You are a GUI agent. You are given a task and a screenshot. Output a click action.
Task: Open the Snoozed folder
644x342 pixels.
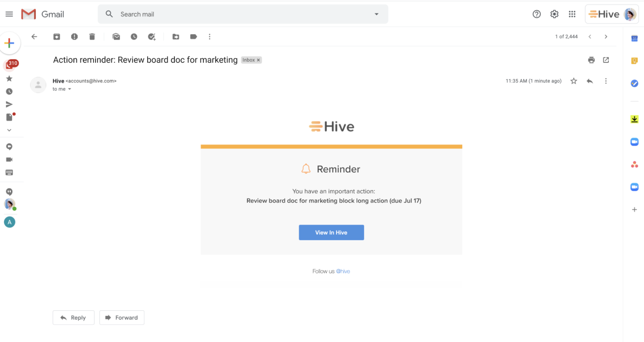9,92
